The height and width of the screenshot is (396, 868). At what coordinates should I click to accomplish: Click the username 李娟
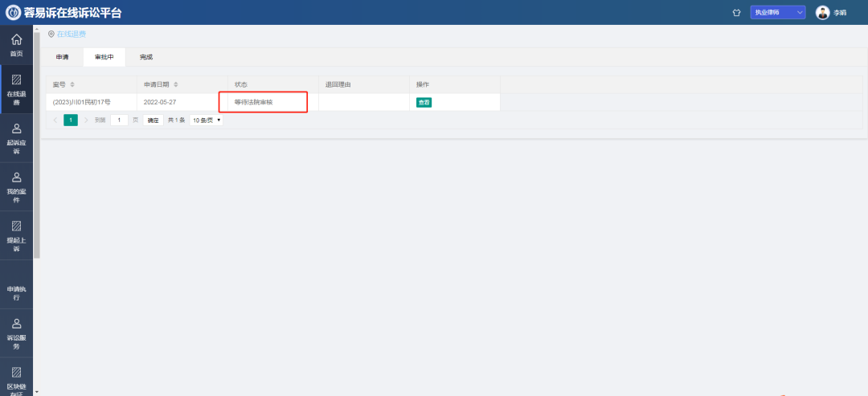[840, 13]
